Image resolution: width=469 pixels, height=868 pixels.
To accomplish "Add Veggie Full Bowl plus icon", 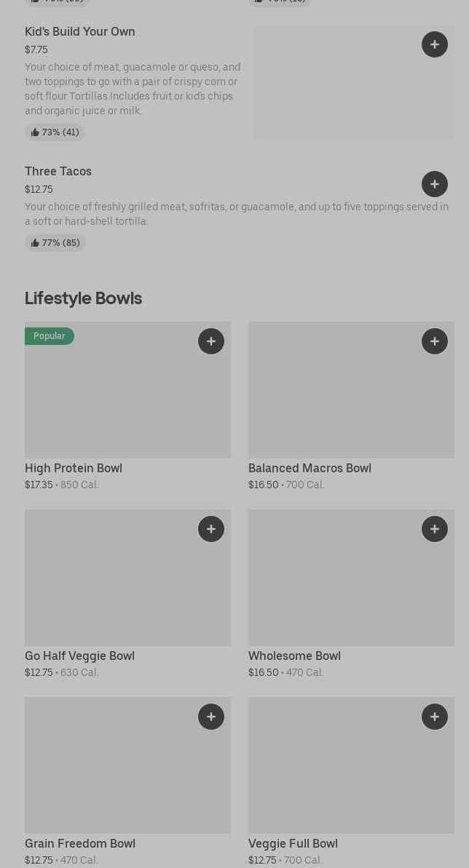I will tap(434, 717).
